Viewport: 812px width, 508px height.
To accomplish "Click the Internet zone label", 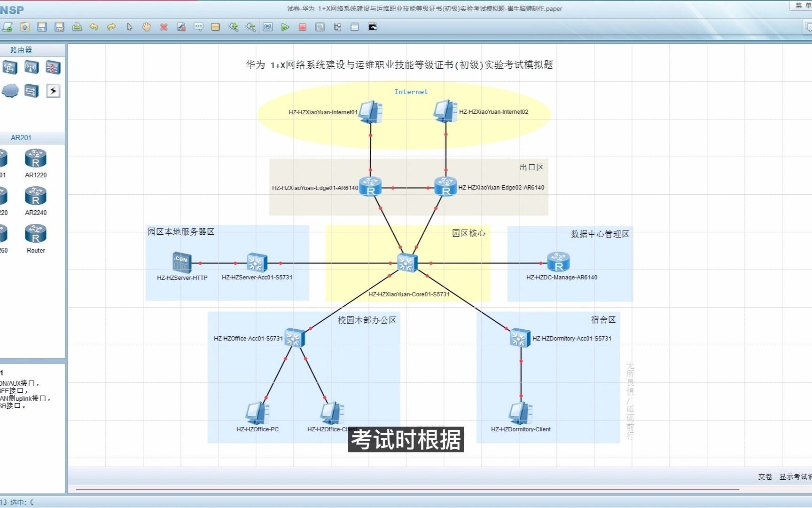I will pyautogui.click(x=411, y=92).
